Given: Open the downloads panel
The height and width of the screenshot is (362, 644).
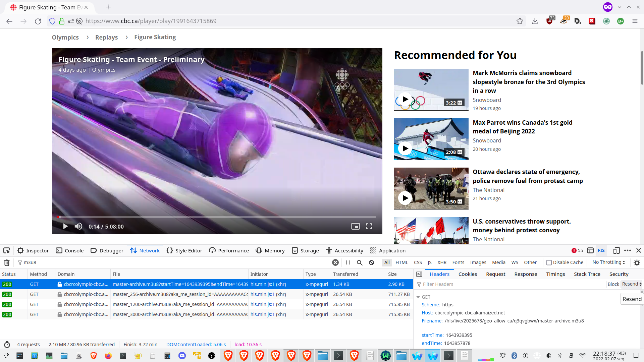Looking at the screenshot, I should pos(535,21).
